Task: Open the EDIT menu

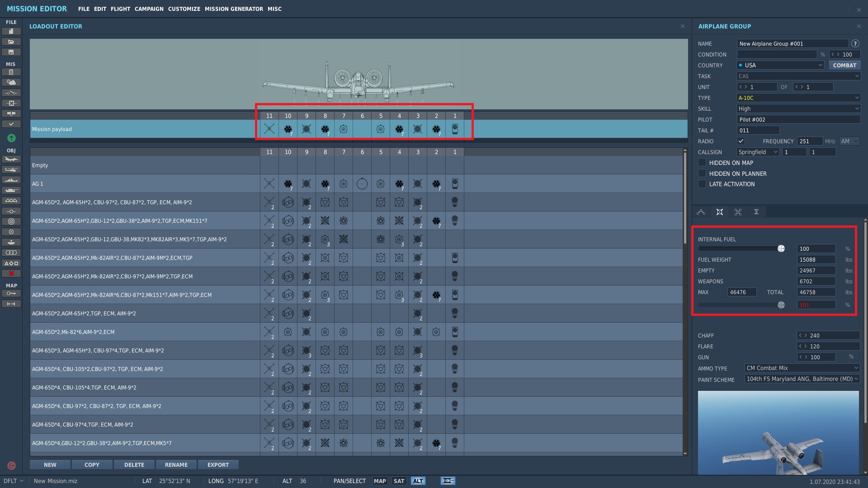Action: coord(100,9)
